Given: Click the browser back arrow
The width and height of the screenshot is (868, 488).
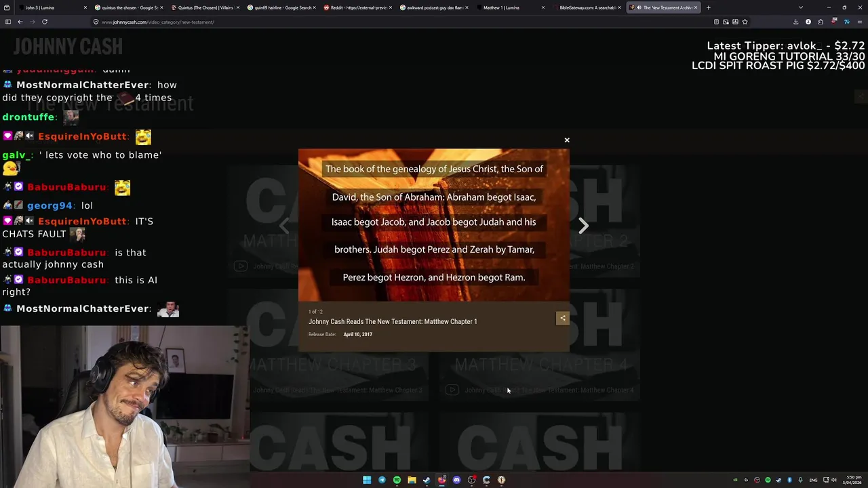Looking at the screenshot, I should 20,22.
